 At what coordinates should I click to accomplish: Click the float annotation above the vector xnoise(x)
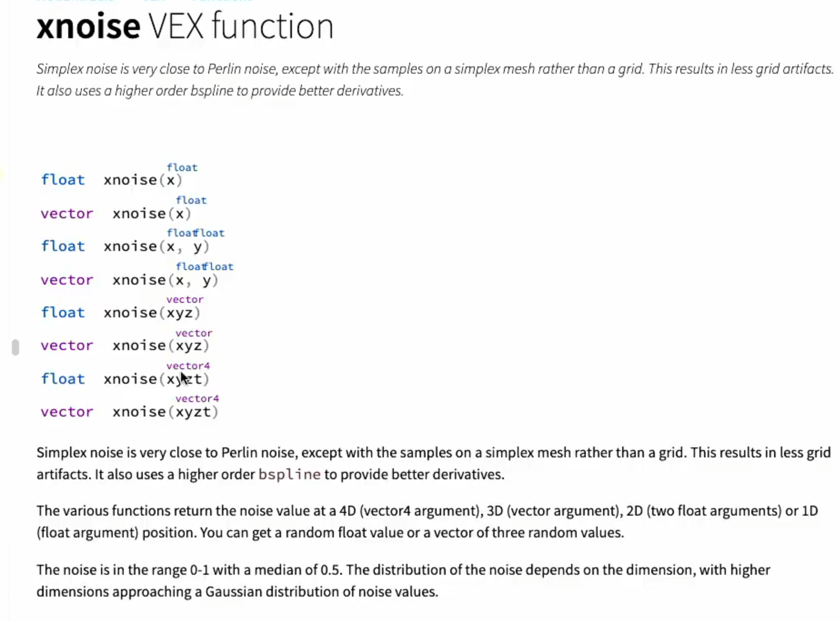pyautogui.click(x=191, y=200)
